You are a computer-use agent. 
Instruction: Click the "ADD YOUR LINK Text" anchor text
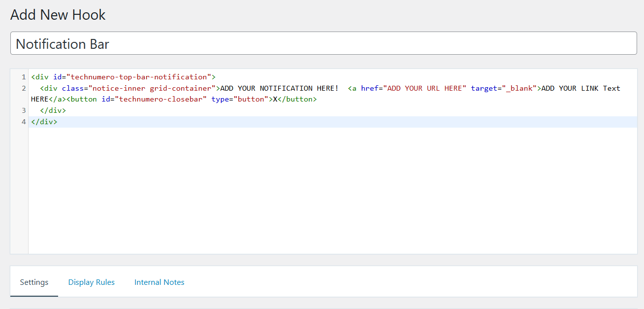coord(580,88)
